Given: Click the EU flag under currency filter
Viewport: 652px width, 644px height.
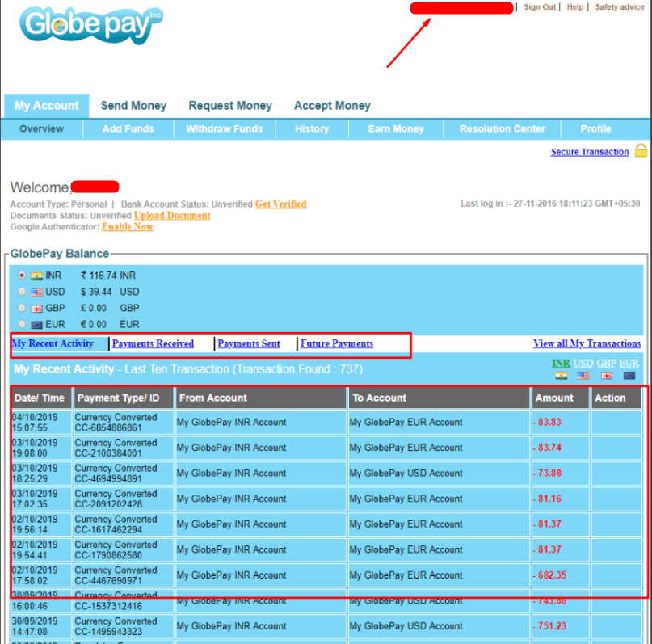Looking at the screenshot, I should 629,376.
